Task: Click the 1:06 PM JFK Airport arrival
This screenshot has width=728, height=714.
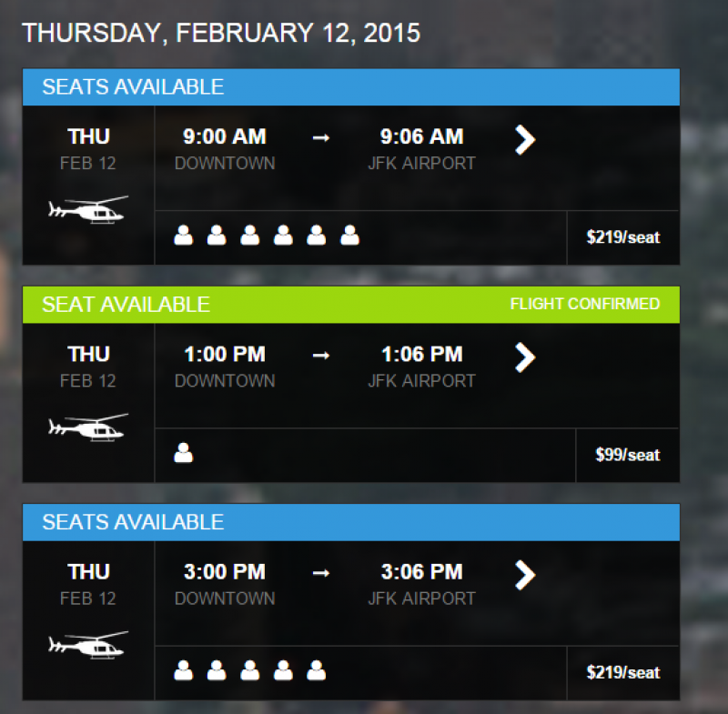Action: click(421, 355)
